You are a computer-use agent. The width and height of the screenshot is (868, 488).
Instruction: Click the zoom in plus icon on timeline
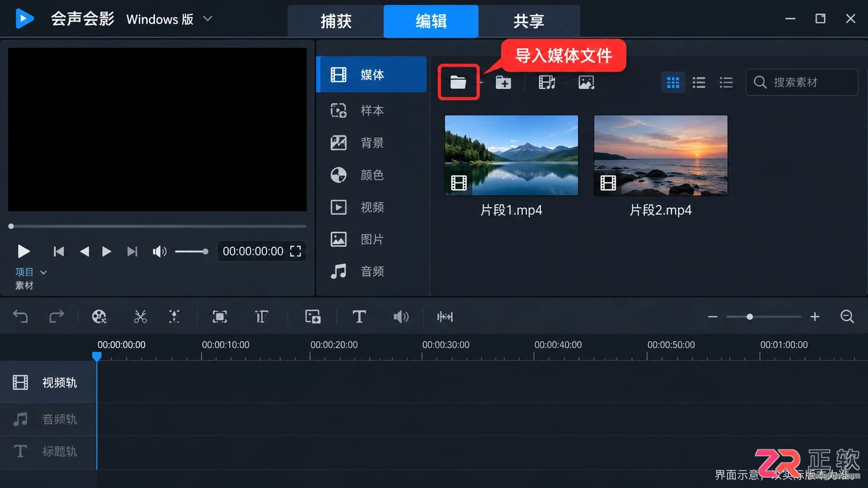pyautogui.click(x=815, y=317)
